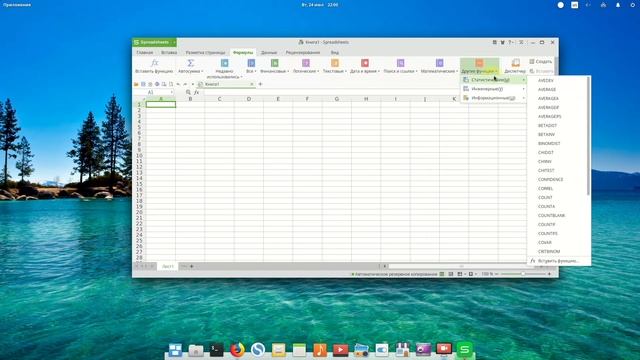640x360 pixels.
Task: Launch Firefox from the dock
Action: (x=237, y=349)
